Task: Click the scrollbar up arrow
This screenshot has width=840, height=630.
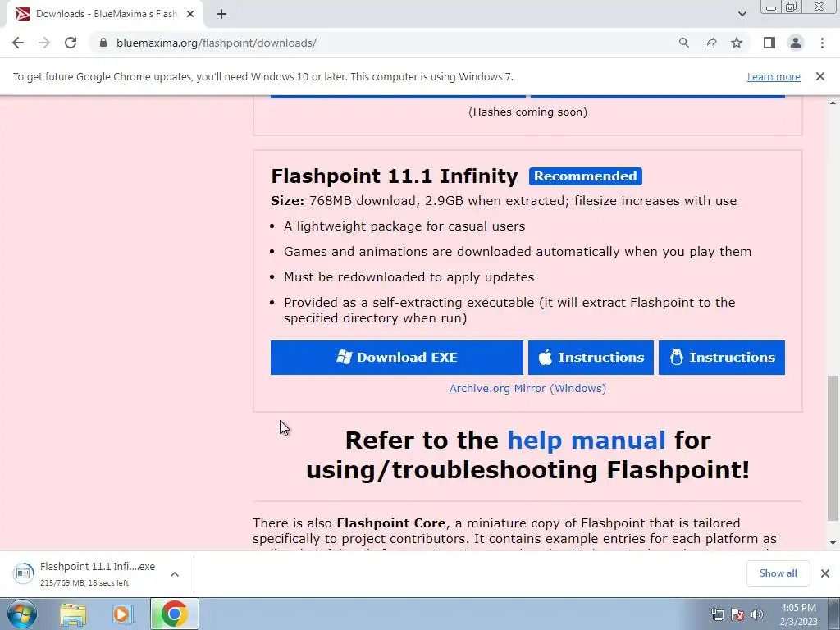Action: [833, 102]
